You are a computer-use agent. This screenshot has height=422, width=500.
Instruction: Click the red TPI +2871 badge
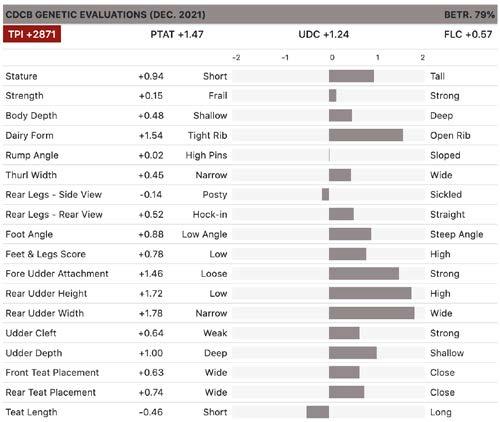pyautogui.click(x=32, y=34)
